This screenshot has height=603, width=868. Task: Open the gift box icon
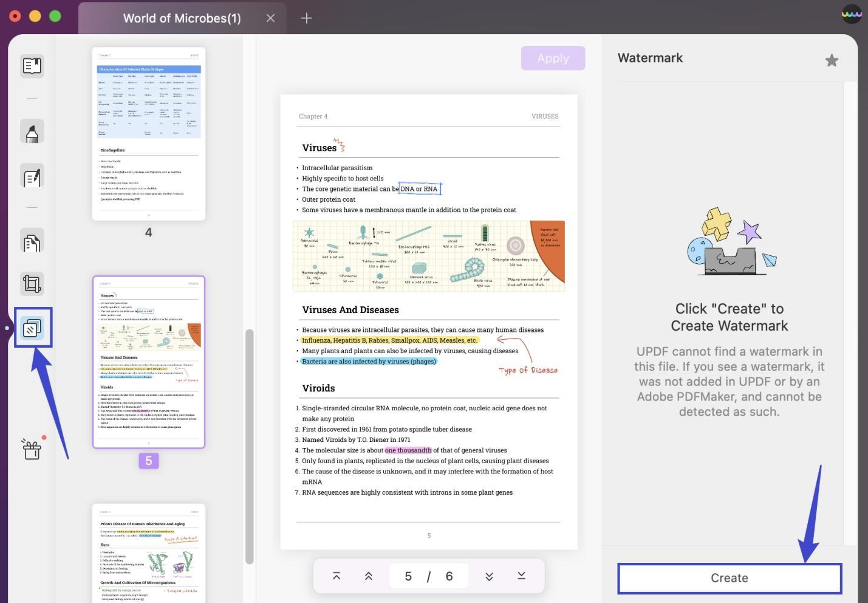point(32,449)
